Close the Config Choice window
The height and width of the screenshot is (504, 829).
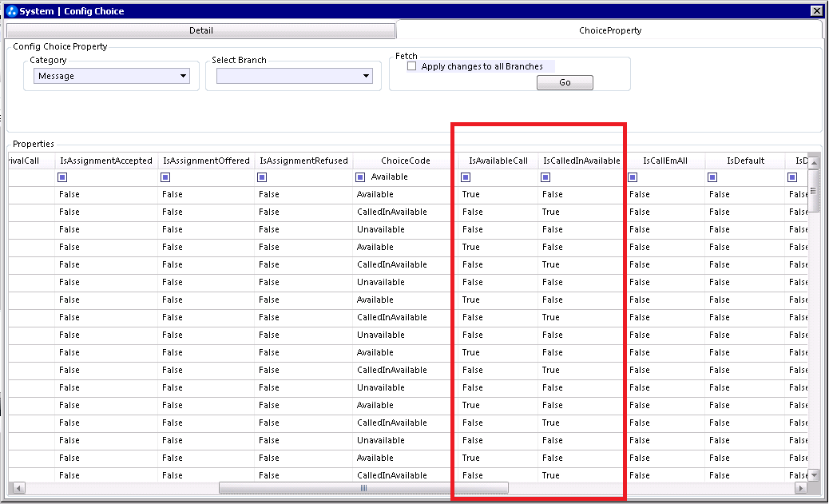click(816, 10)
